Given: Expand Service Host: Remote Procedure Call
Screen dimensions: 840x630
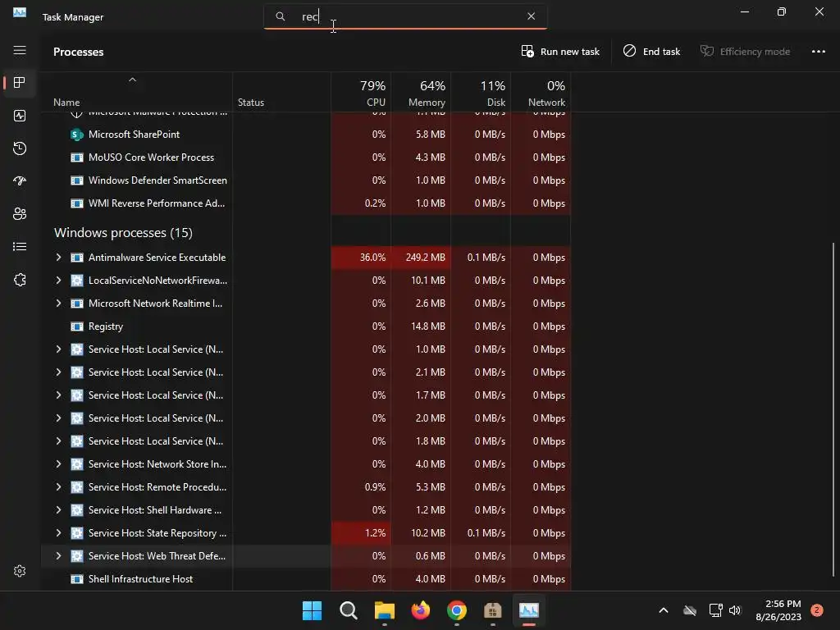Looking at the screenshot, I should 58,487.
